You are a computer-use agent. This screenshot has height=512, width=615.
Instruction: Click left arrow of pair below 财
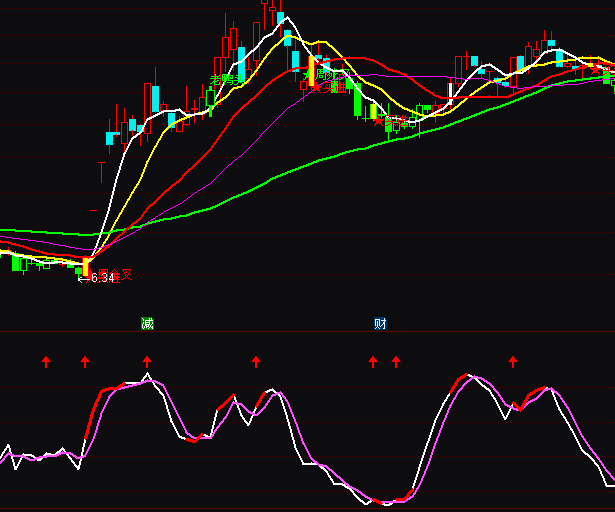pos(373,361)
